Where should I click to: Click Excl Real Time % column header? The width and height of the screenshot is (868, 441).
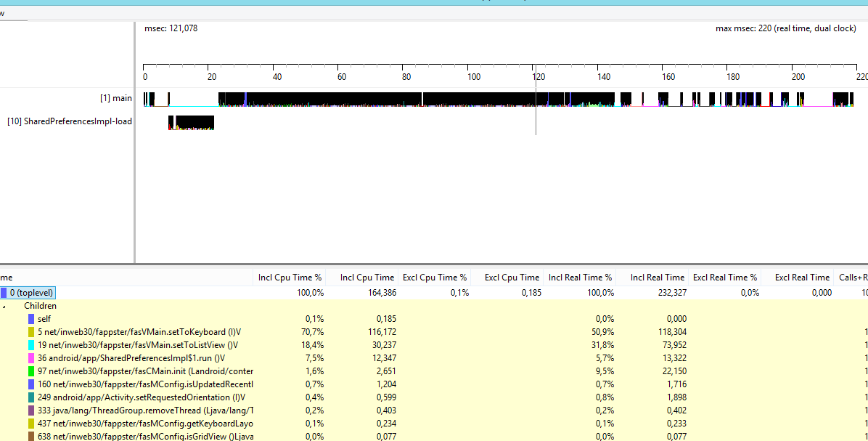point(724,277)
